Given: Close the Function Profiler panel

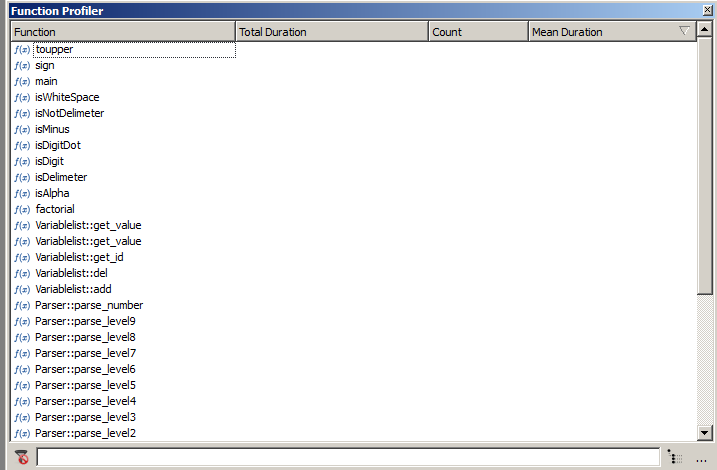Looking at the screenshot, I should pos(707,10).
